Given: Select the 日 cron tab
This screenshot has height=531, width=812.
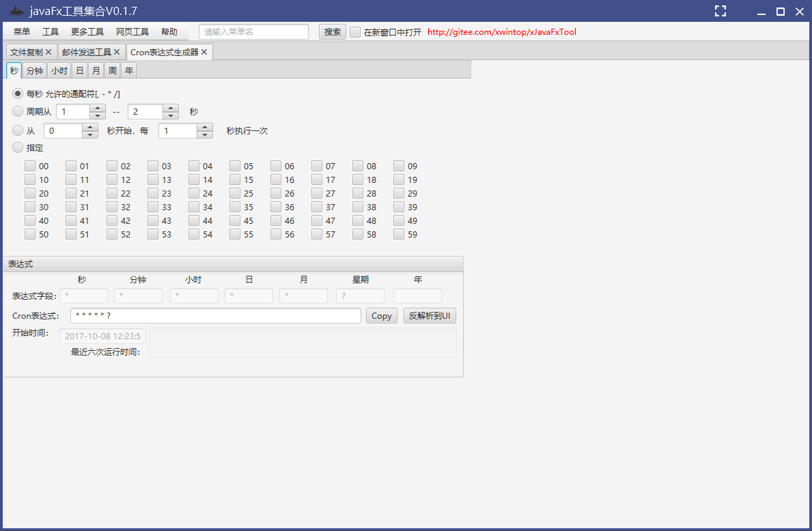Looking at the screenshot, I should [x=80, y=70].
